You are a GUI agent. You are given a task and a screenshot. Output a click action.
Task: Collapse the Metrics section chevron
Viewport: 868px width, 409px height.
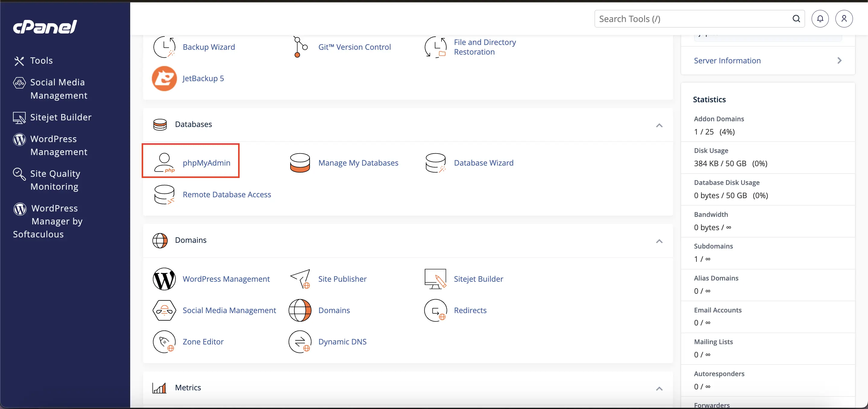click(659, 389)
